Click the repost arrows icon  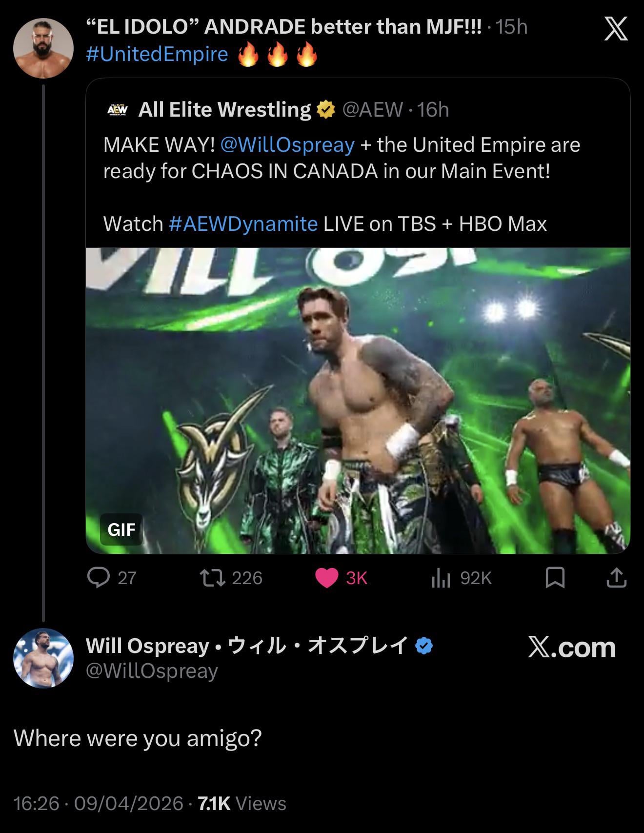coord(213,578)
